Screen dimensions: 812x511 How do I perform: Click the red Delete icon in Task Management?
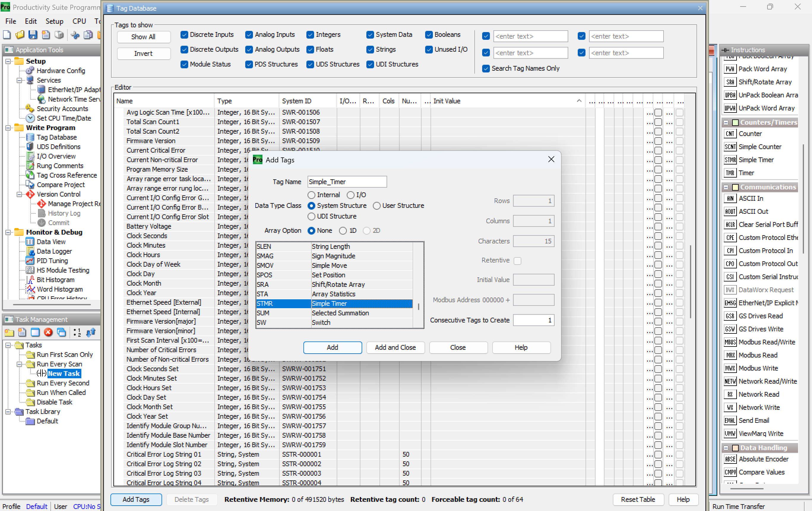point(48,333)
